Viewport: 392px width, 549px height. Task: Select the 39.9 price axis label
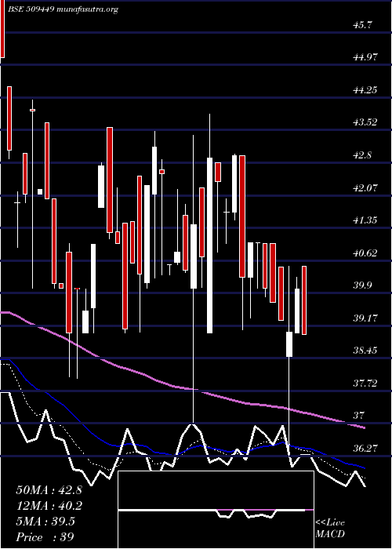363,285
